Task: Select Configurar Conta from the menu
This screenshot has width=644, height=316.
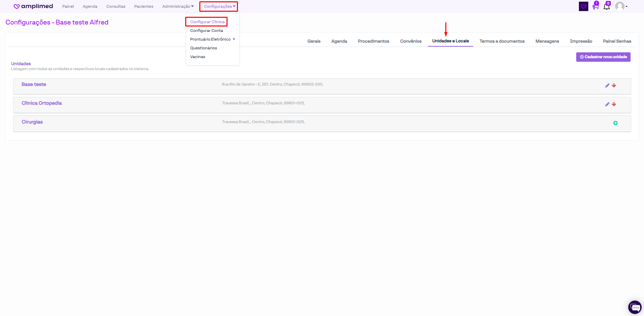Action: click(206, 31)
